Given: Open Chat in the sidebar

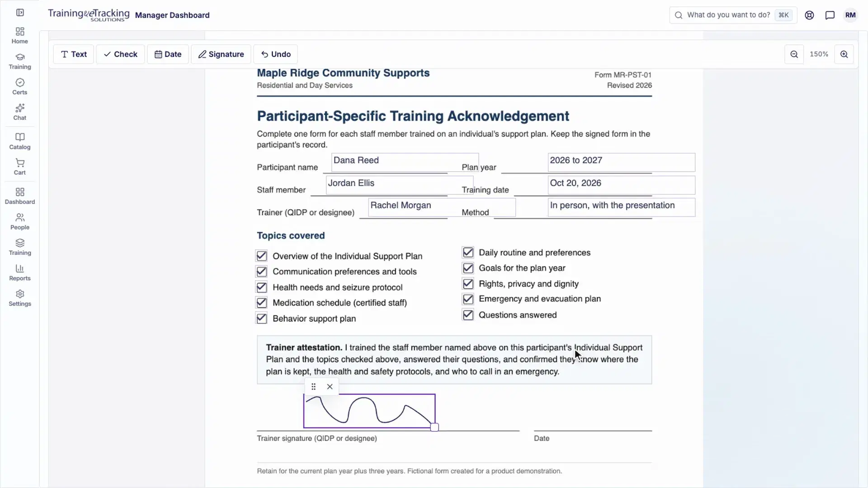Looking at the screenshot, I should [20, 112].
